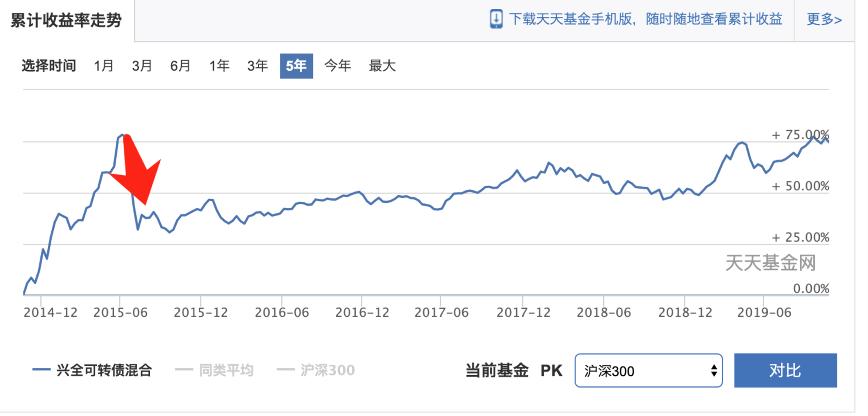The image size is (868, 416).
Task: Select the 今年 time range
Action: pyautogui.click(x=338, y=66)
